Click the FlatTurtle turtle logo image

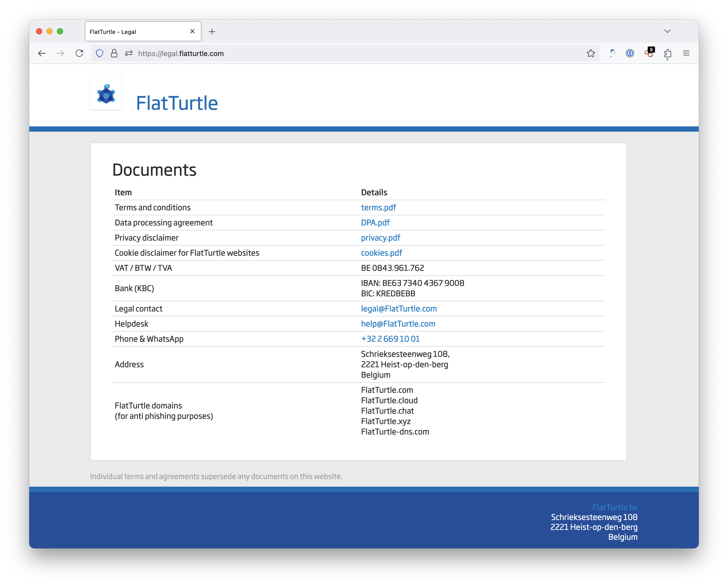point(106,92)
